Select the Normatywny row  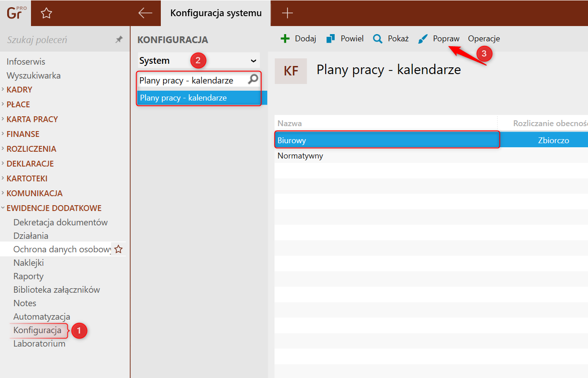[x=431, y=156]
